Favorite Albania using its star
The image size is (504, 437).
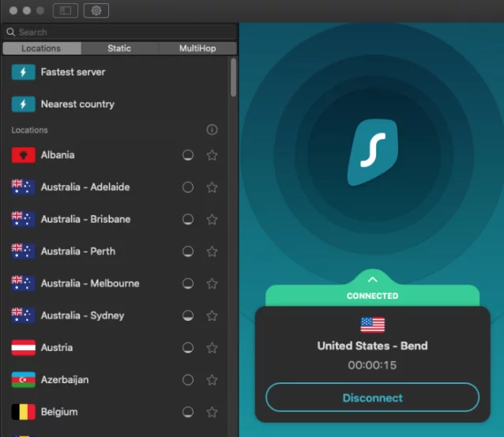pyautogui.click(x=212, y=156)
